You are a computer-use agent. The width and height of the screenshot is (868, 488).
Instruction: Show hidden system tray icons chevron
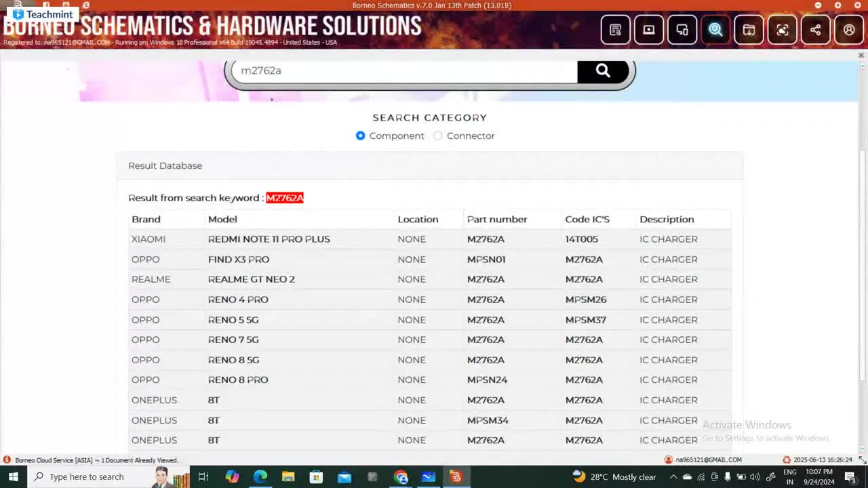pyautogui.click(x=673, y=477)
